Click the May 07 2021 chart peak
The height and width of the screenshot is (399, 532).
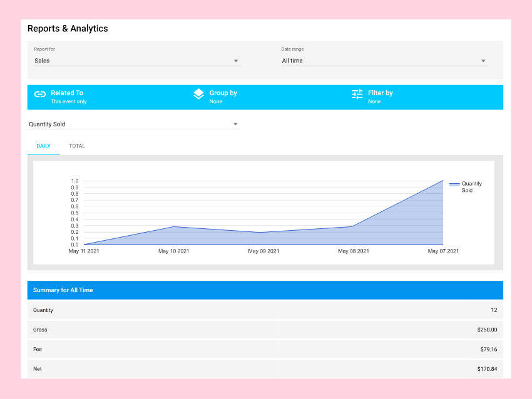pos(442,181)
